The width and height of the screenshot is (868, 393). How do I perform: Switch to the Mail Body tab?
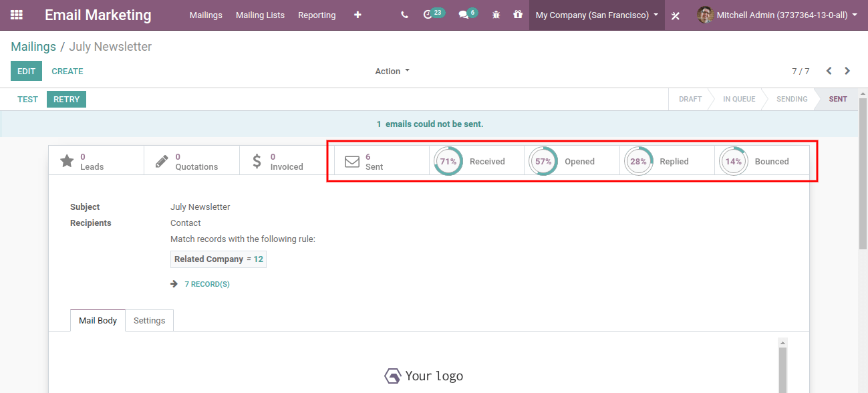click(98, 320)
